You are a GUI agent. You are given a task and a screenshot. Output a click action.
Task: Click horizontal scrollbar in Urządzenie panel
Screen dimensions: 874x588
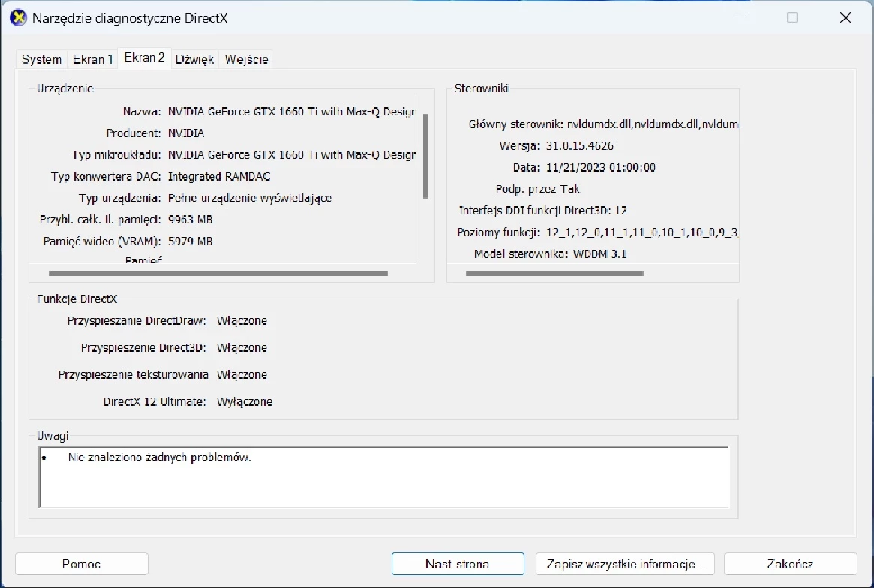tap(218, 273)
